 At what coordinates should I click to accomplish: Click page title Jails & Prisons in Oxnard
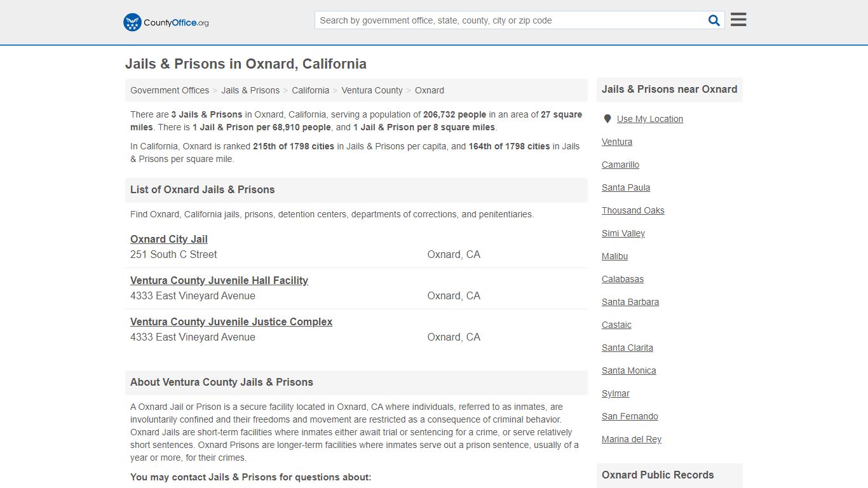coord(245,64)
